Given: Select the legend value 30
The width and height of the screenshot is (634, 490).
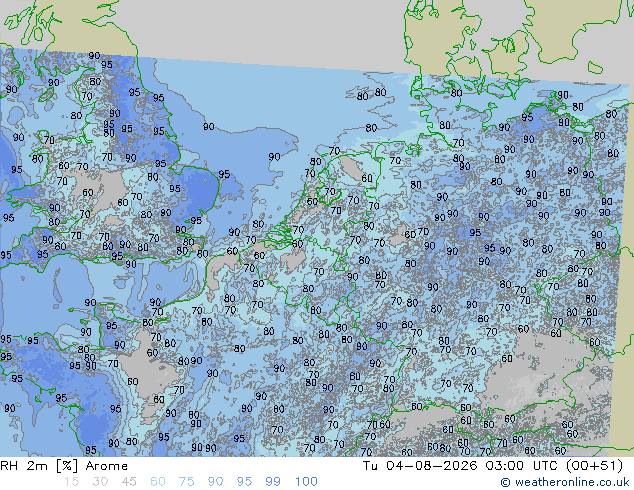Looking at the screenshot, I should click(x=100, y=482).
